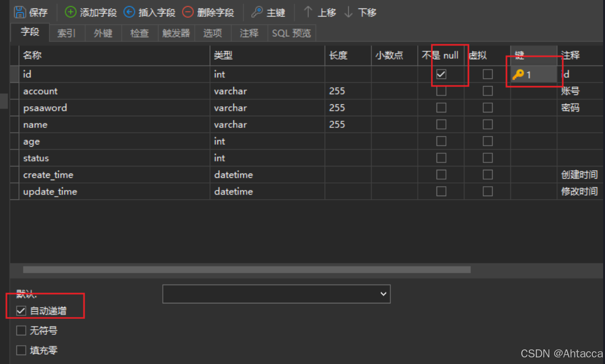Click the 账号 comment cell
This screenshot has width=605, height=364.
pyautogui.click(x=581, y=91)
